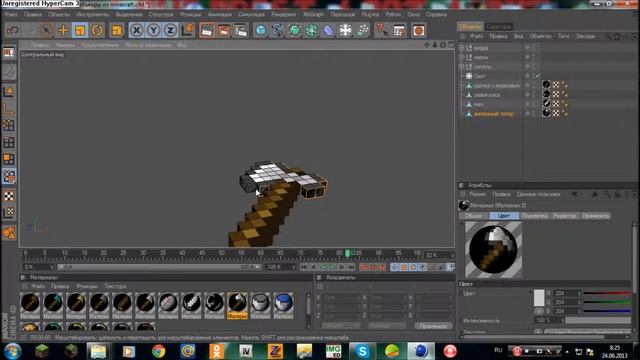The image size is (640, 360).
Task: Toggle visibility dots of the Свет object
Action: coord(533,76)
